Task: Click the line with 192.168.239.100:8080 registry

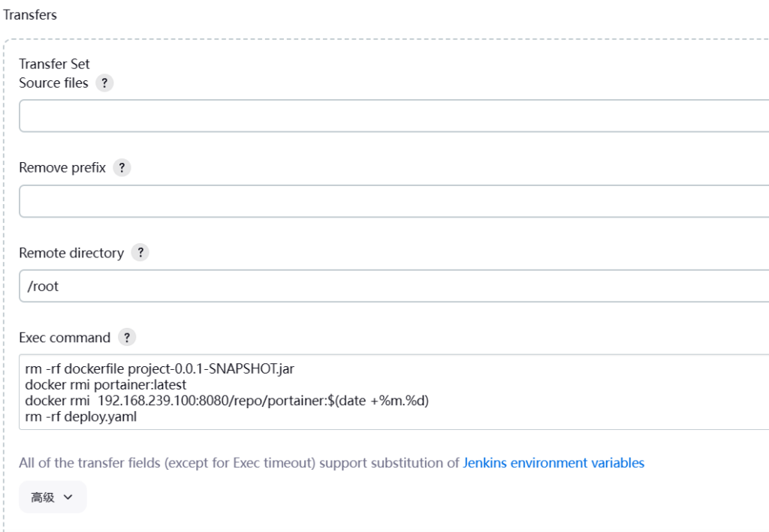Action: click(x=225, y=401)
